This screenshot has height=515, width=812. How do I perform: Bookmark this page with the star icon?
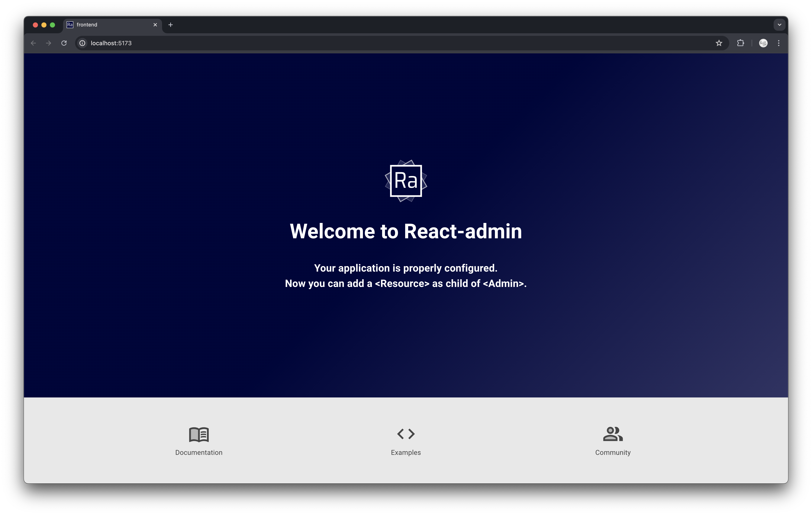[719, 43]
